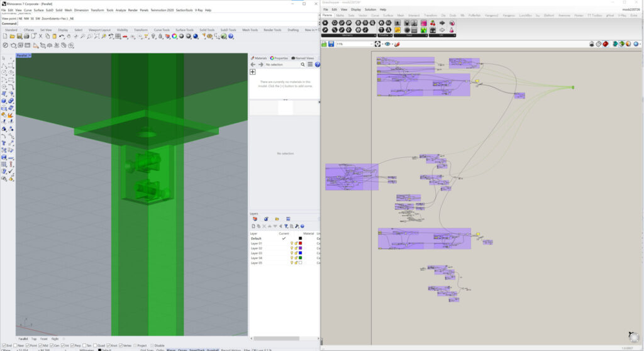Toggle Layer 01 visibility light bulb
This screenshot has height=351, width=644.
click(x=291, y=243)
